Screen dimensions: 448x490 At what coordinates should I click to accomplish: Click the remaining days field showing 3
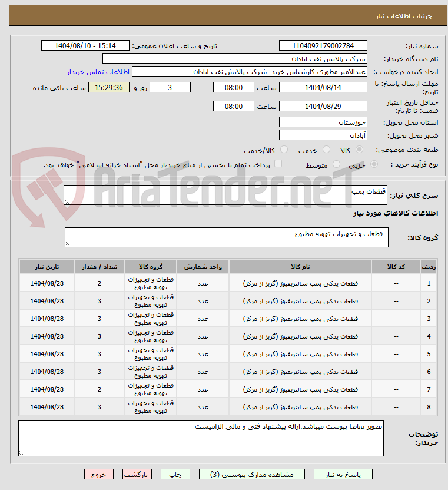pyautogui.click(x=170, y=87)
